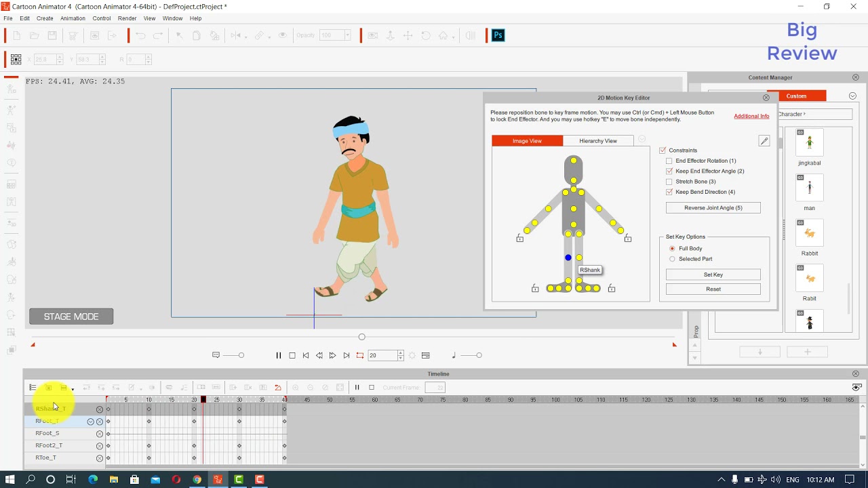Image resolution: width=868 pixels, height=488 pixels.
Task: Select the head bone point on dummy
Action: click(x=574, y=161)
